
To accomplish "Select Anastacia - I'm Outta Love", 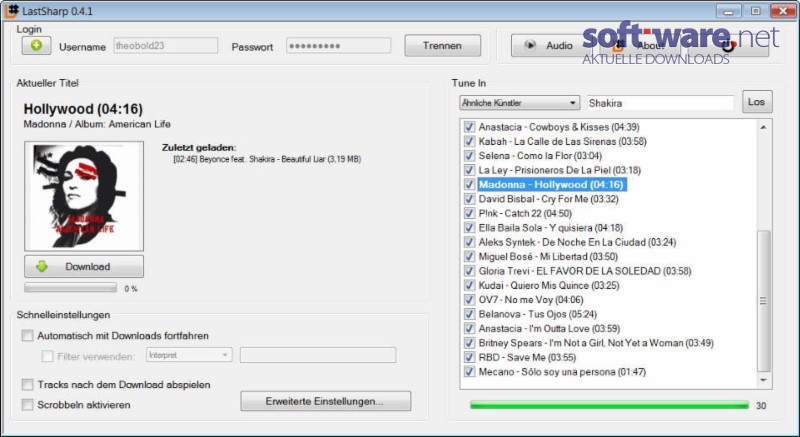I will (549, 328).
